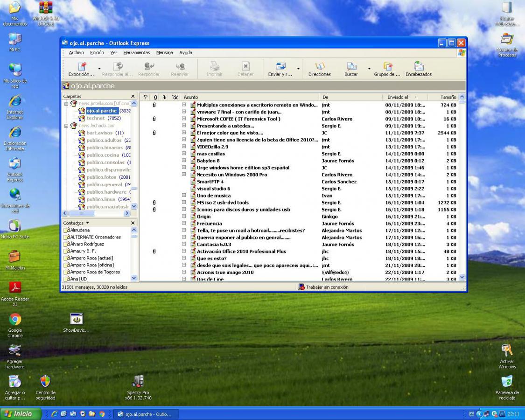Screen dimensions: 525x420
Task: Click the Exposición new post toolbar icon
Action: coord(81,66)
